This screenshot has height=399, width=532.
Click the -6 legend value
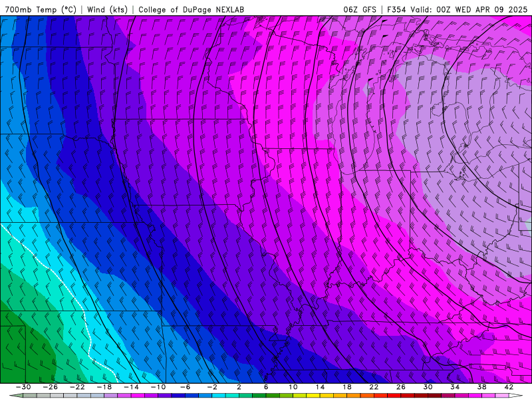(186, 387)
